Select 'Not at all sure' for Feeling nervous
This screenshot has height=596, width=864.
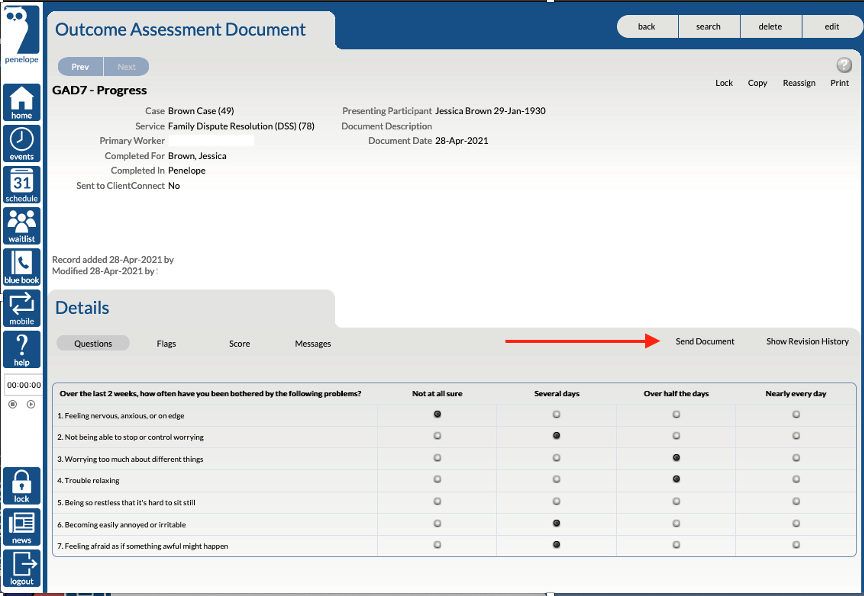tap(437, 414)
